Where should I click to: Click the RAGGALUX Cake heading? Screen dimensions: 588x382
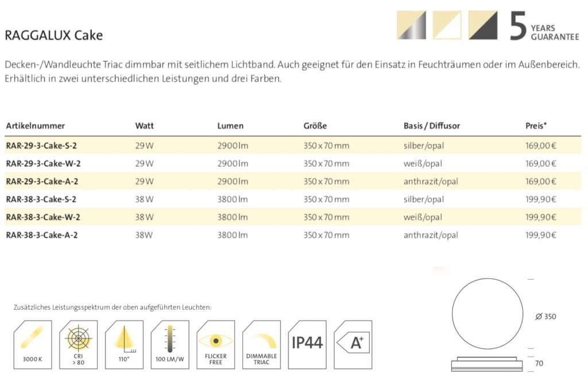point(53,35)
